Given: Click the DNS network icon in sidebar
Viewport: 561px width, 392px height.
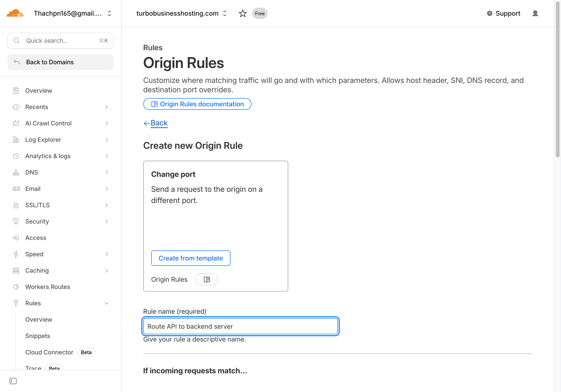Looking at the screenshot, I should tap(16, 172).
